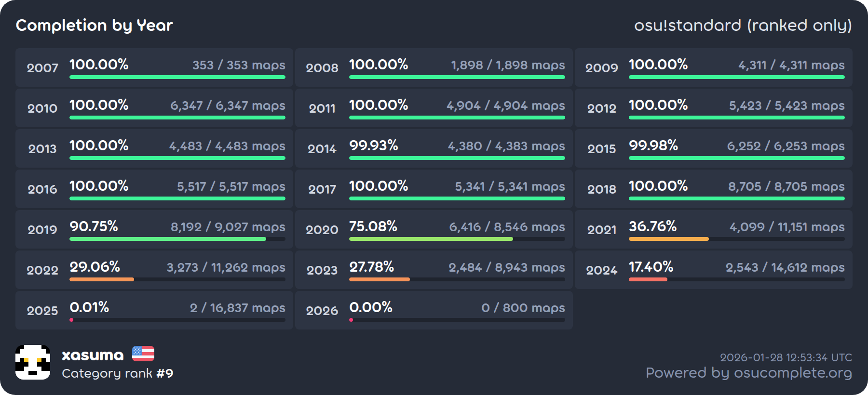Click the United States flag icon
This screenshot has height=395, width=868.
(143, 354)
